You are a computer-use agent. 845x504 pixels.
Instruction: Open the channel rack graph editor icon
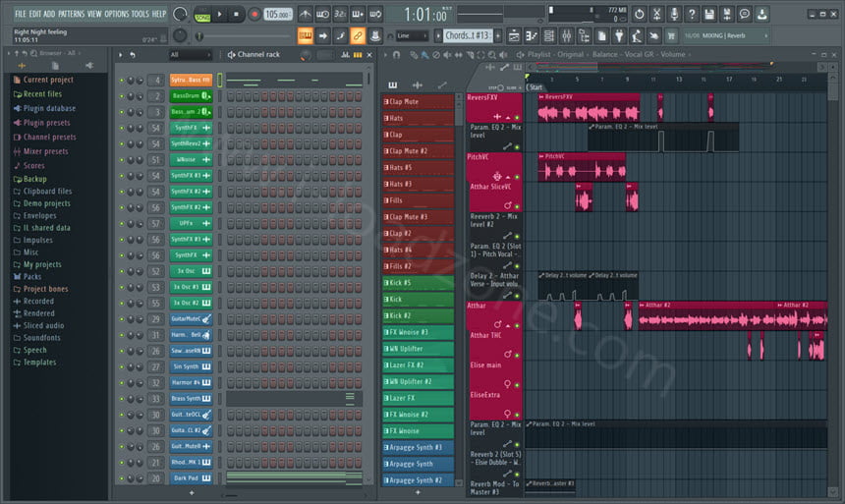tap(346, 54)
